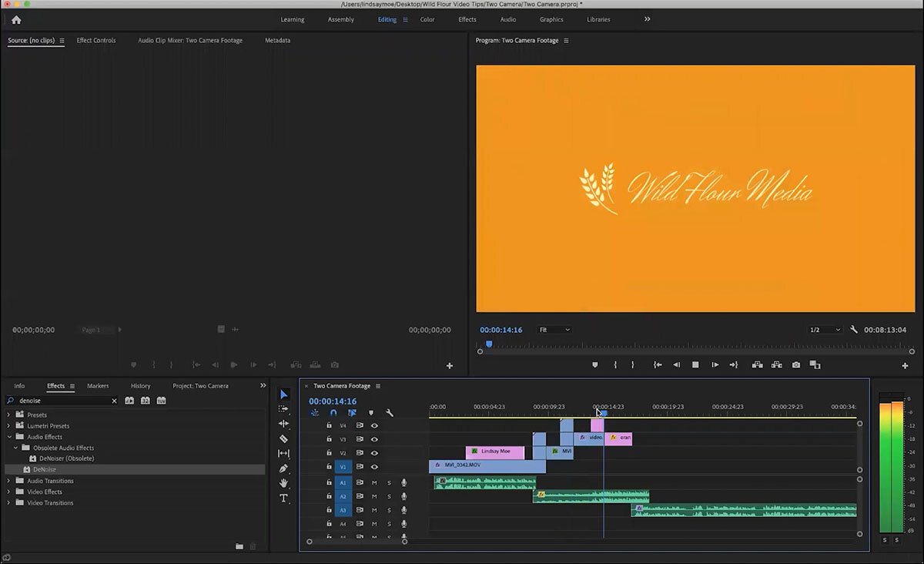
Task: Add marker in the Program Monitor
Action: 594,365
